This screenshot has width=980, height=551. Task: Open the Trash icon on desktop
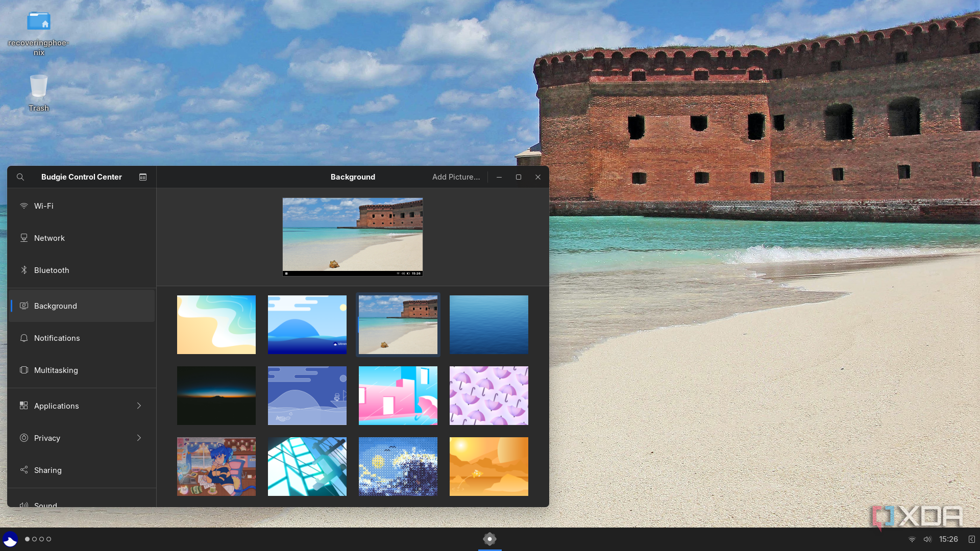pyautogui.click(x=39, y=93)
